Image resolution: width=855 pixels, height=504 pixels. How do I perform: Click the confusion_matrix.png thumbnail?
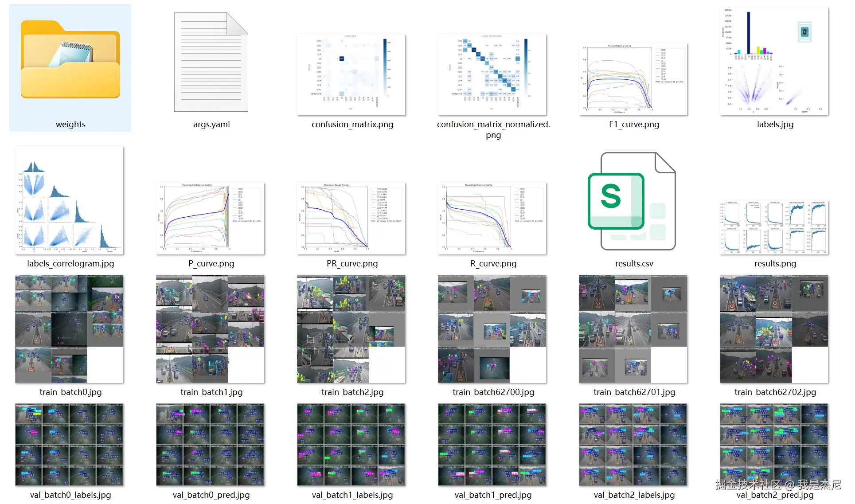[351, 74]
